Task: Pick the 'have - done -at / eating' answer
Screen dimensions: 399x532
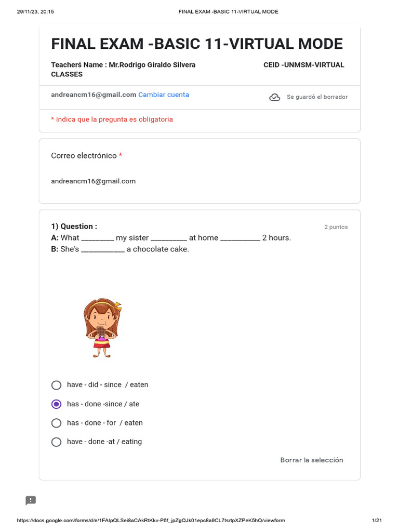Action: point(57,442)
